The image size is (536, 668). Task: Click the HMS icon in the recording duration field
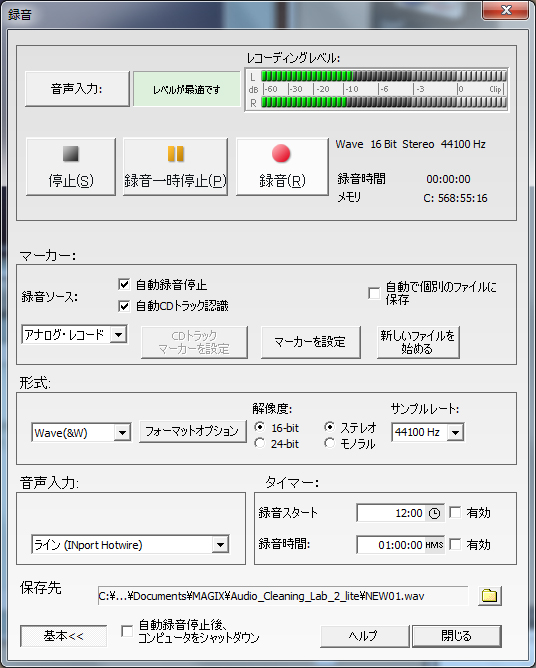point(434,545)
